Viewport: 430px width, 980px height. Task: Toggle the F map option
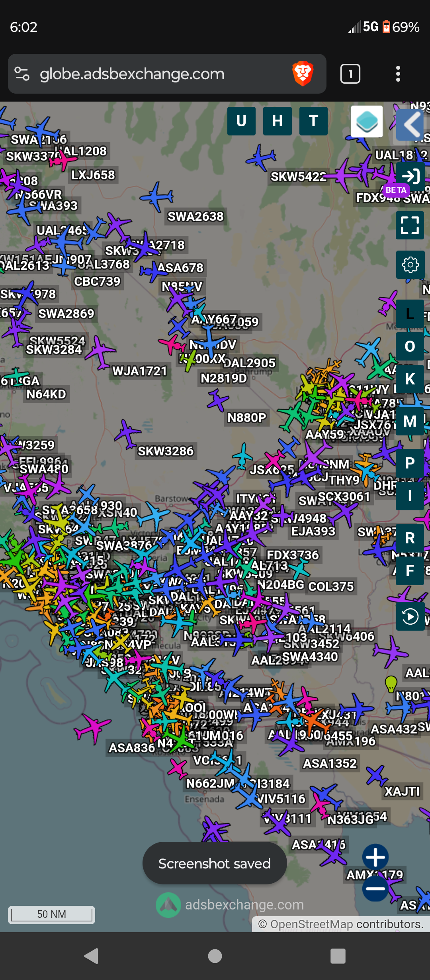point(410,571)
